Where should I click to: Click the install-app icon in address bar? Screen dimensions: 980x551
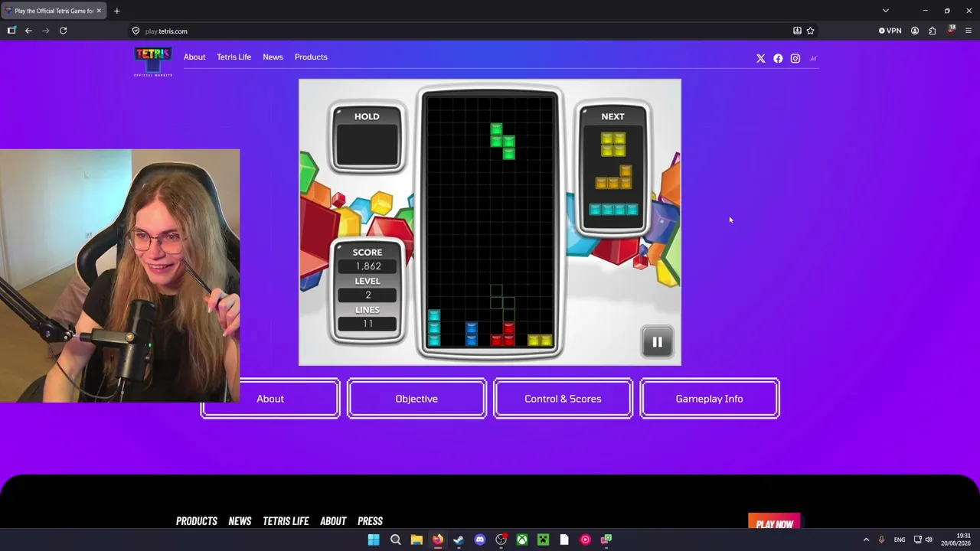(797, 31)
